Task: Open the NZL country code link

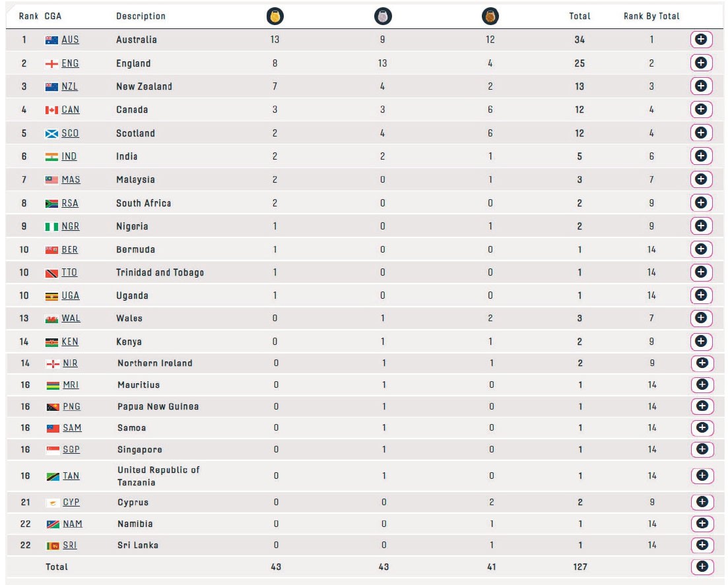Action: click(x=70, y=87)
